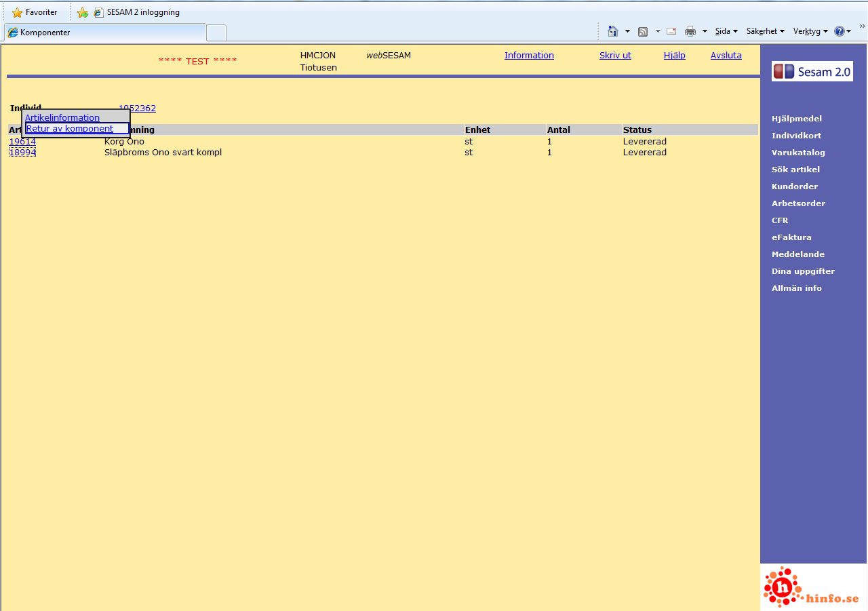Click the Skriv ut link

(x=615, y=56)
